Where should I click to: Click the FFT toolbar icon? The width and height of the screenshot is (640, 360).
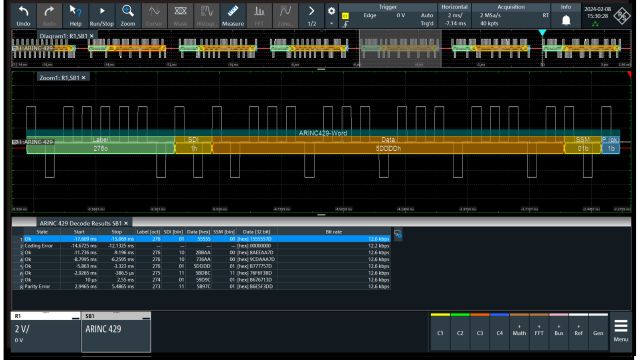[x=259, y=16]
